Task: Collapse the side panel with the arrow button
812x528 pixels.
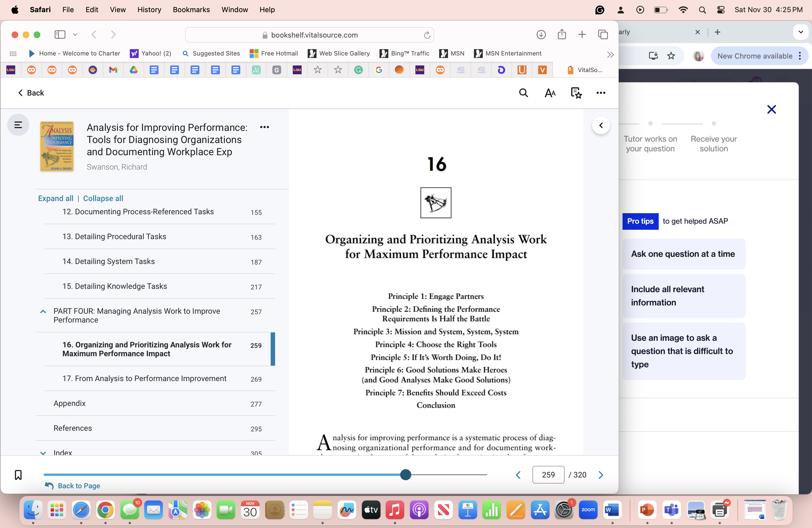Action: click(601, 125)
